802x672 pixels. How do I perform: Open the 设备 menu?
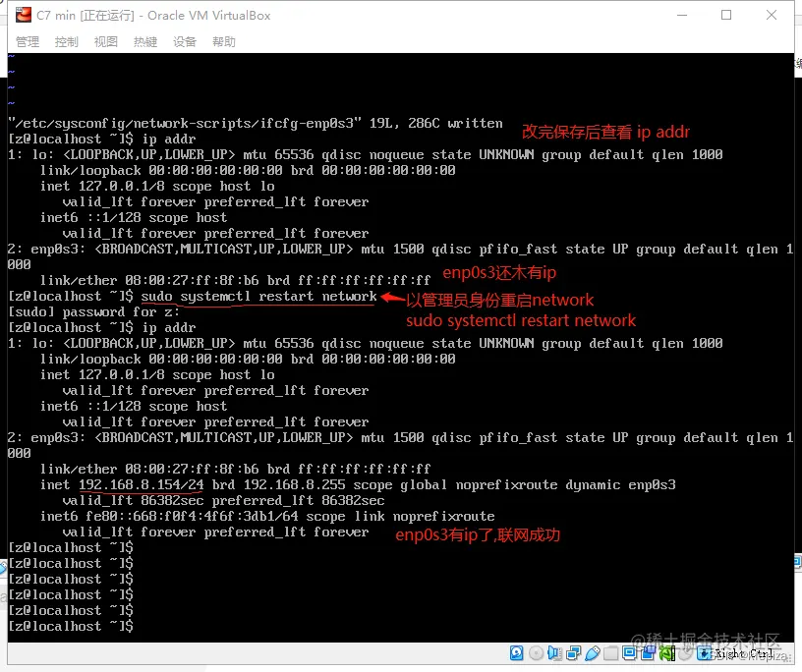[x=185, y=42]
